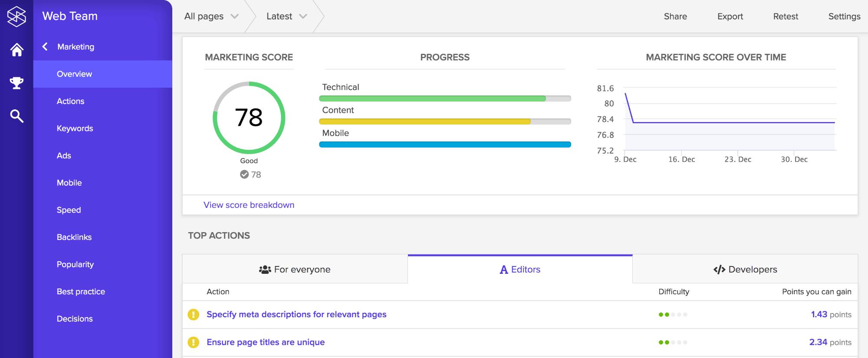
Task: Click the back arrow beside Marketing
Action: tap(45, 46)
